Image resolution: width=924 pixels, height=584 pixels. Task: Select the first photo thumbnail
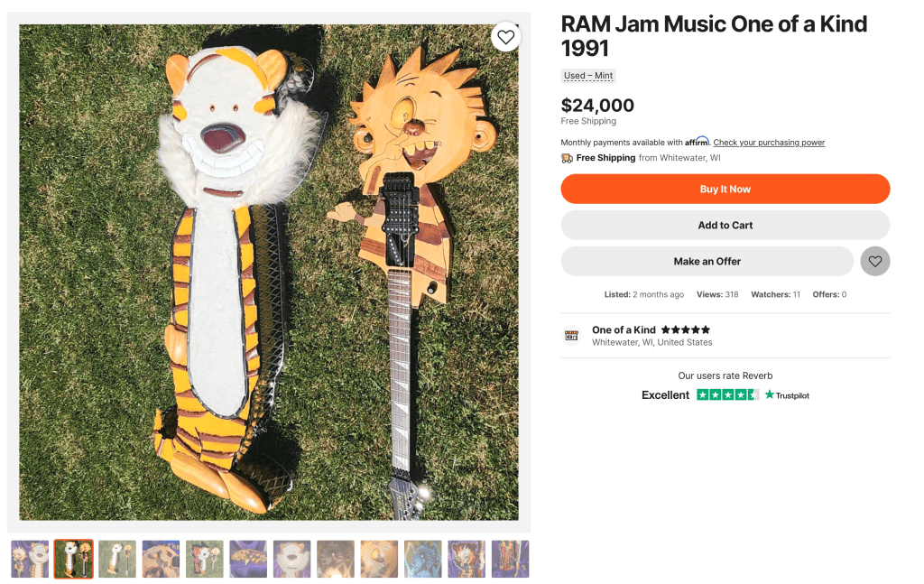point(30,559)
